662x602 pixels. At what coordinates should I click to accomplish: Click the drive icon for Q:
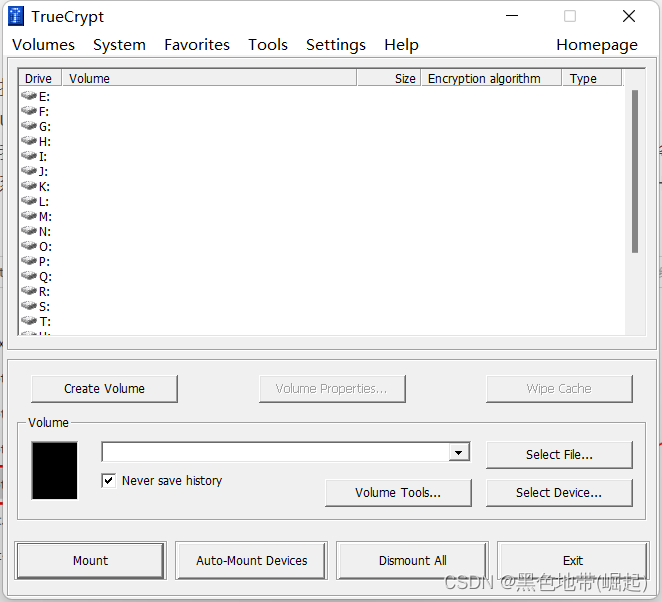click(29, 276)
